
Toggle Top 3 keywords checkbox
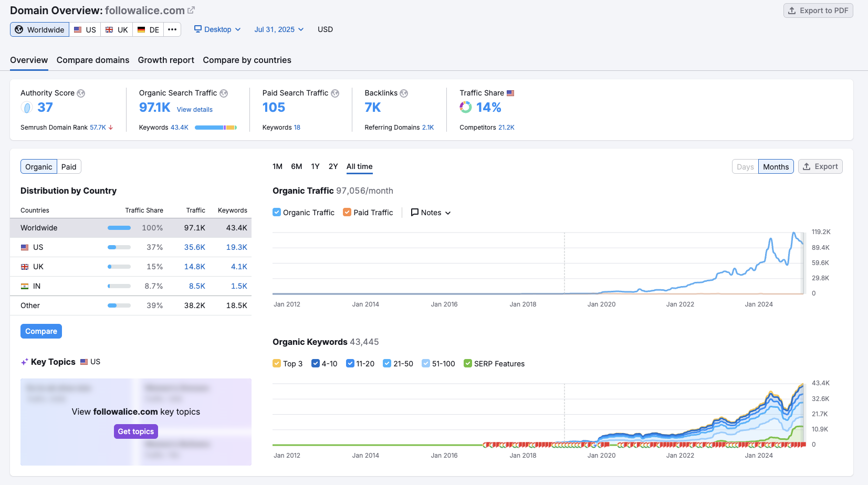tap(277, 363)
